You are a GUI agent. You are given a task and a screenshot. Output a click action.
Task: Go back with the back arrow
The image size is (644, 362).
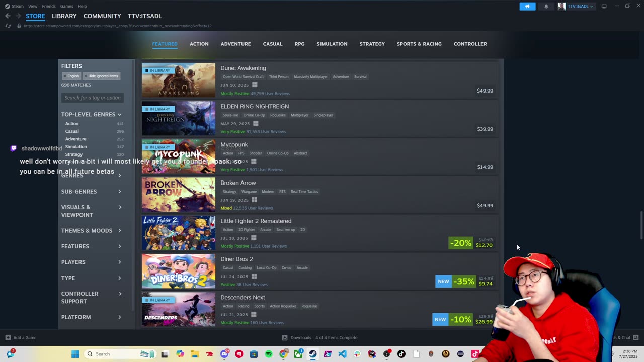coord(8,16)
